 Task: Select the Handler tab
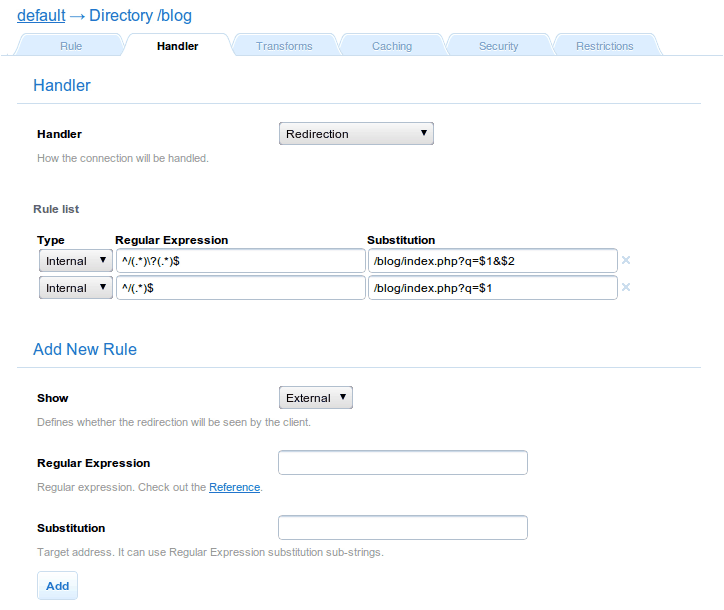click(177, 46)
